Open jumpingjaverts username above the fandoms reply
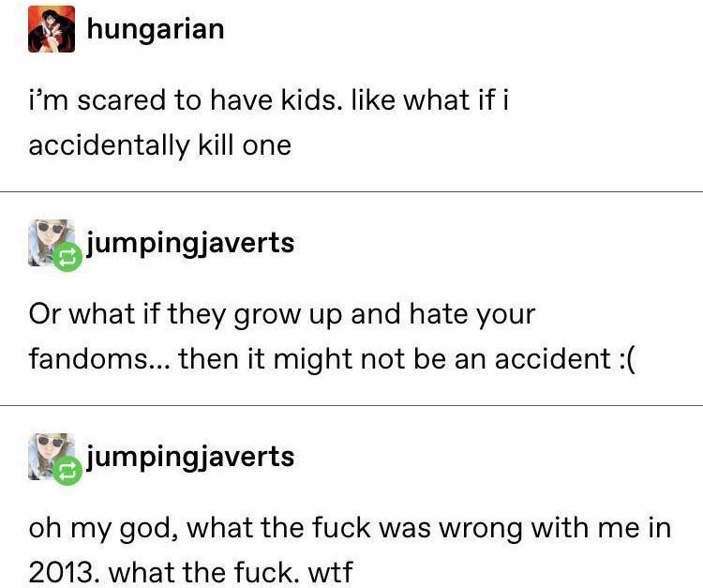 189,245
